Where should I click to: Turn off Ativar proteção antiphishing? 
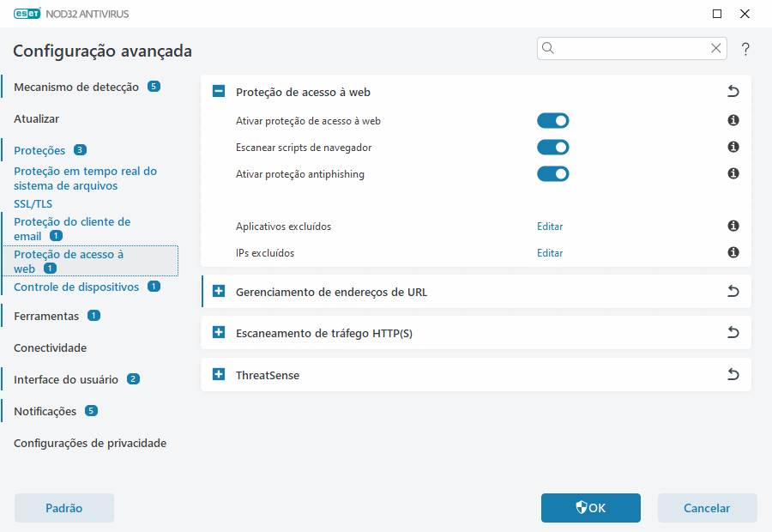coord(552,173)
